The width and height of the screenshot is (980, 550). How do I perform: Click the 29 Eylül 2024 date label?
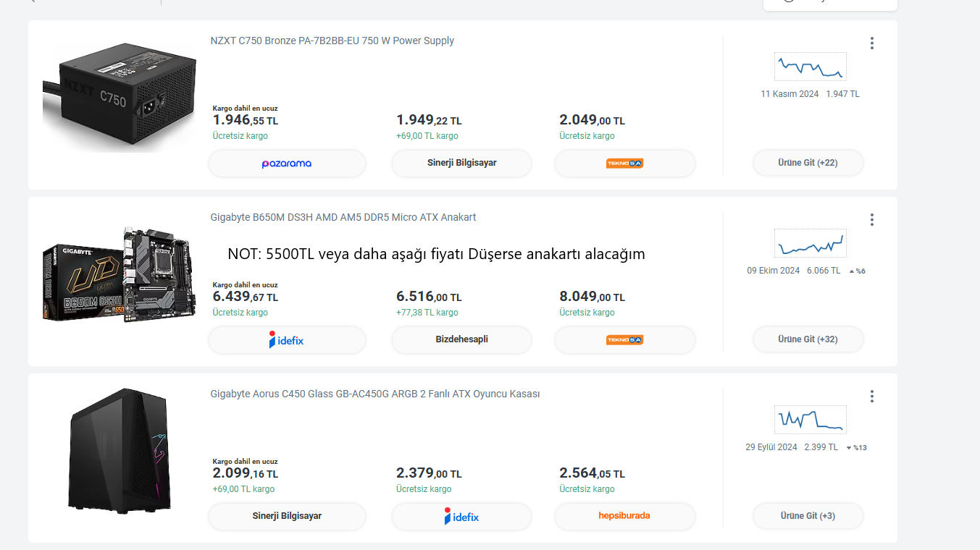pyautogui.click(x=771, y=447)
